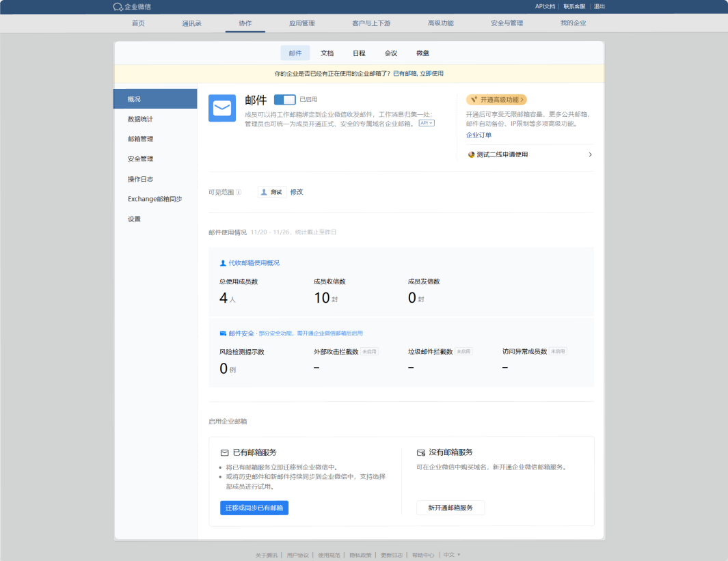Expand the 中文 language selector in footer
Image resolution: width=728 pixels, height=561 pixels.
point(452,555)
